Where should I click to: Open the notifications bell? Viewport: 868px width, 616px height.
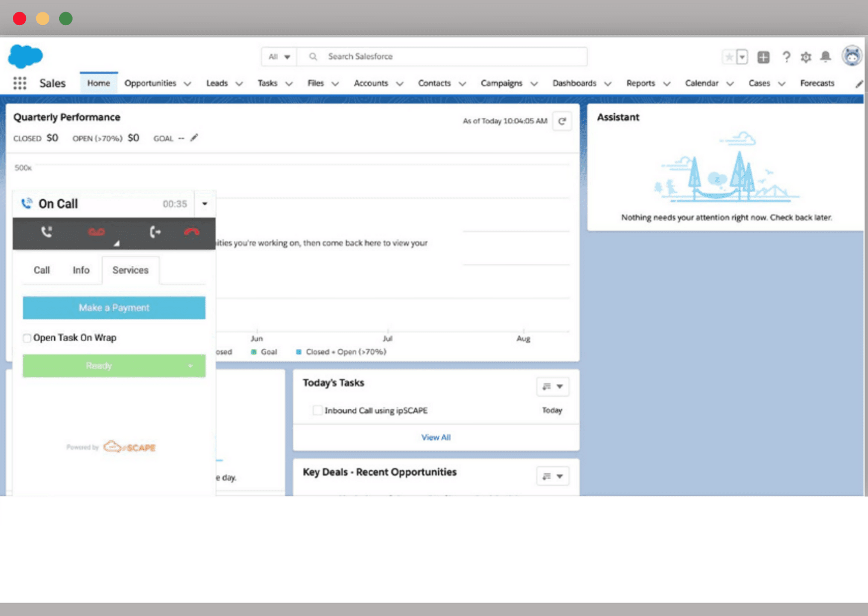coord(825,57)
